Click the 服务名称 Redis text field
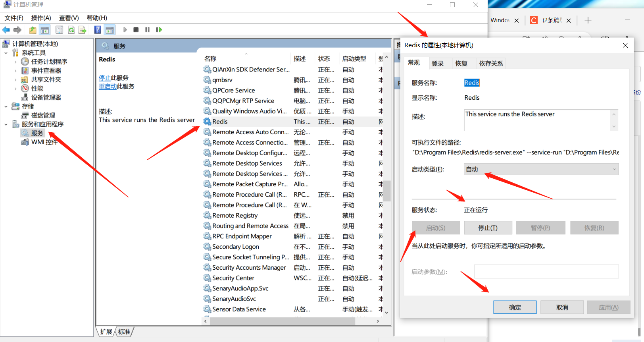 click(472, 83)
